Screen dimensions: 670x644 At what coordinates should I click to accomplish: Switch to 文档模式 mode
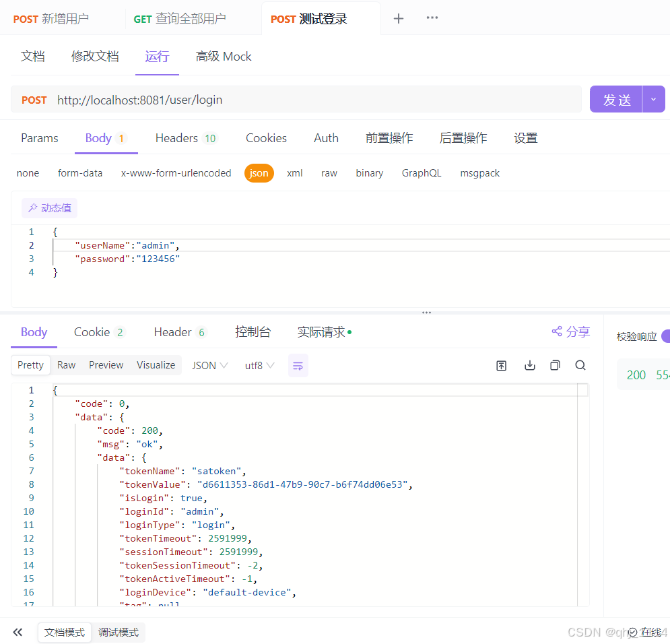tap(65, 633)
